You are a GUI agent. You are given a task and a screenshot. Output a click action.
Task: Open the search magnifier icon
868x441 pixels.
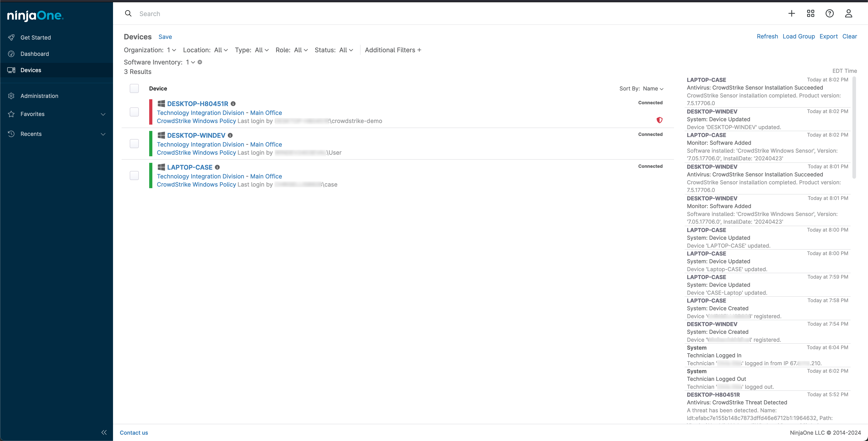[x=128, y=14]
